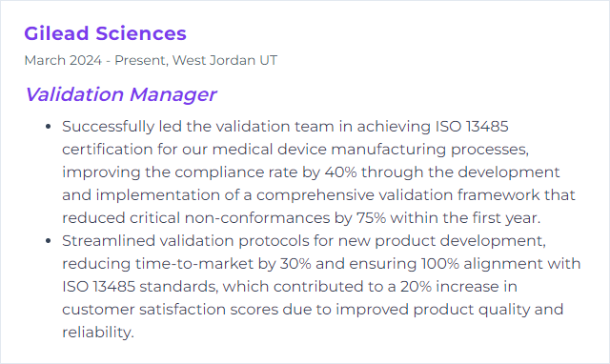This screenshot has height=364, width=610.
Task: Click the words 'medical device manufacturing'
Action: click(x=329, y=150)
